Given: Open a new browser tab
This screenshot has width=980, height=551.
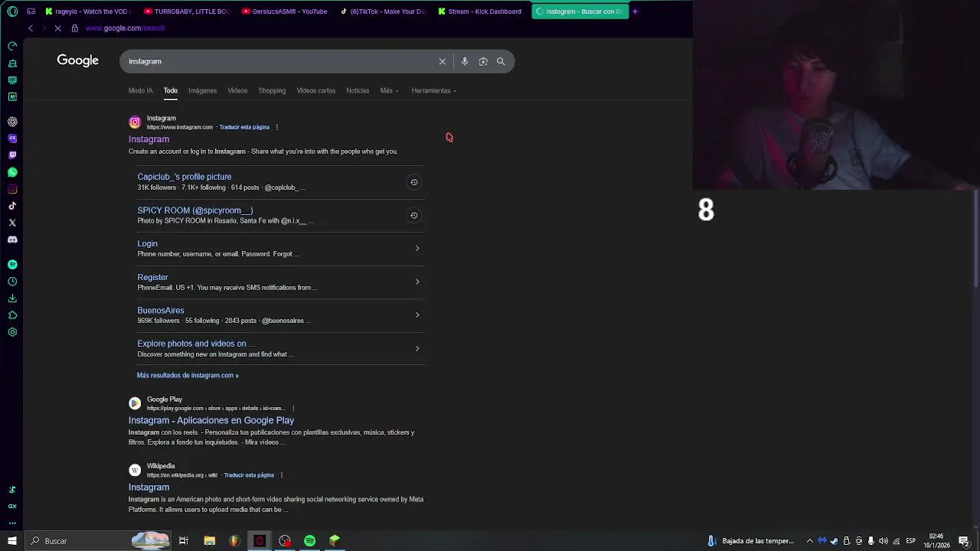Looking at the screenshot, I should 635,11.
